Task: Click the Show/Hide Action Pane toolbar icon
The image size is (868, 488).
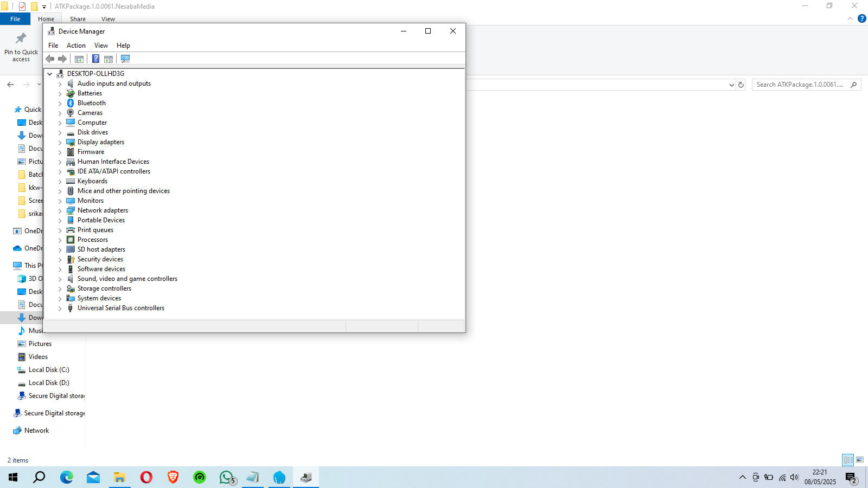Action: point(108,59)
